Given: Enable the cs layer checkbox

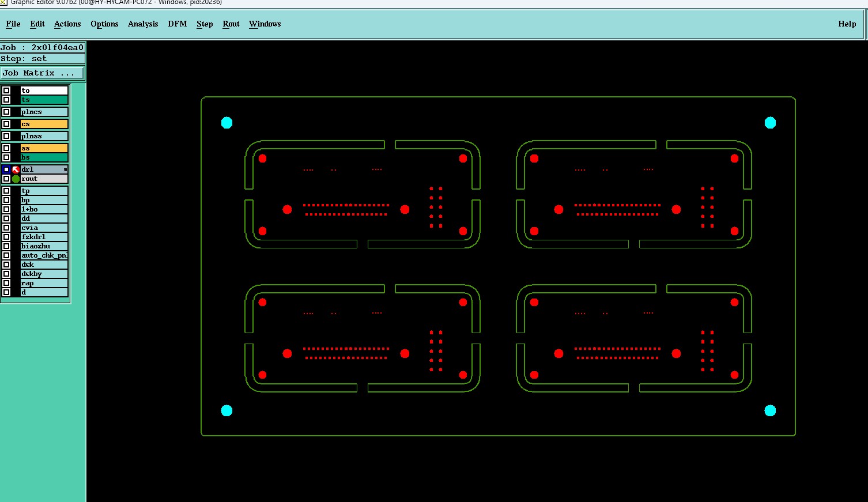Looking at the screenshot, I should (x=6, y=124).
